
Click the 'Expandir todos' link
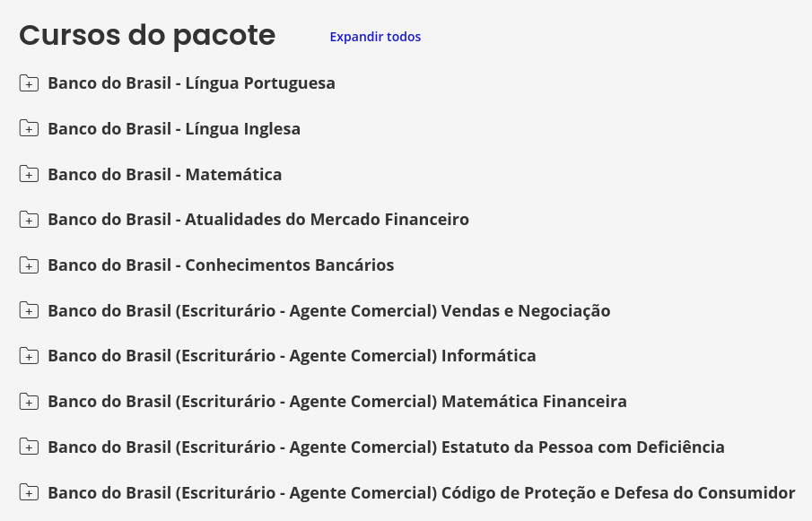tap(375, 37)
